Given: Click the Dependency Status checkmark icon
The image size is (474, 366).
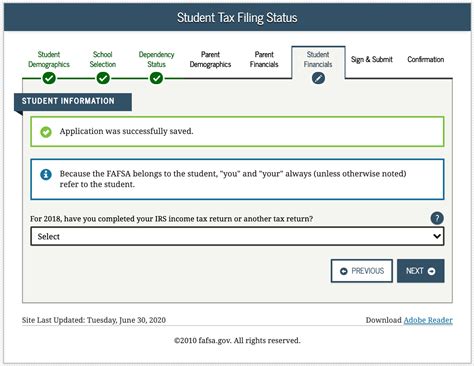Looking at the screenshot, I should [x=156, y=78].
